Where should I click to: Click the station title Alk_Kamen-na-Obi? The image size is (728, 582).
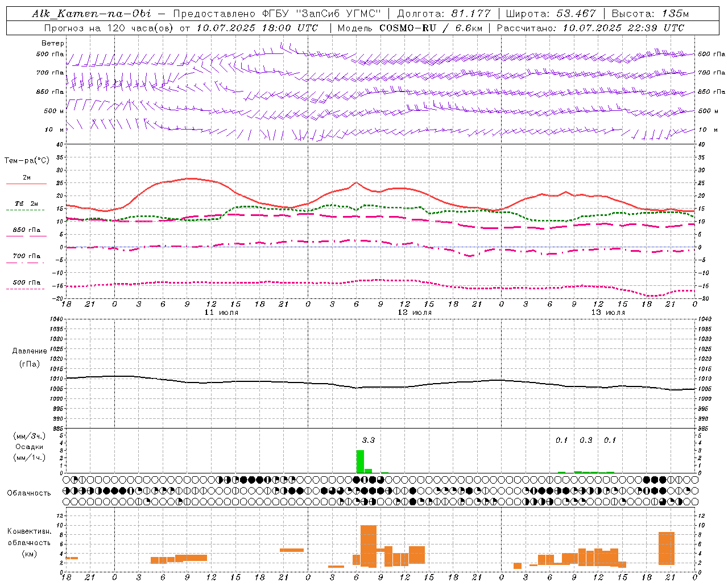click(92, 14)
